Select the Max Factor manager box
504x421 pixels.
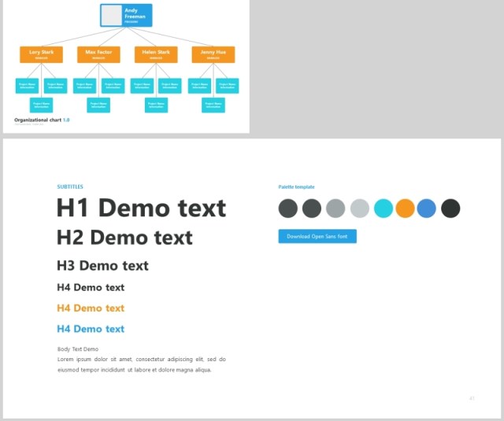pyautogui.click(x=98, y=54)
